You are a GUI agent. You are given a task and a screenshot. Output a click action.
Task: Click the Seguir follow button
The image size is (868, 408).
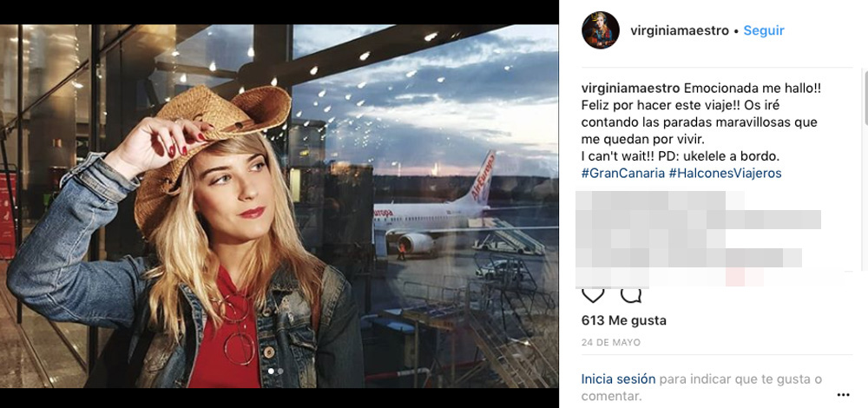pos(764,30)
